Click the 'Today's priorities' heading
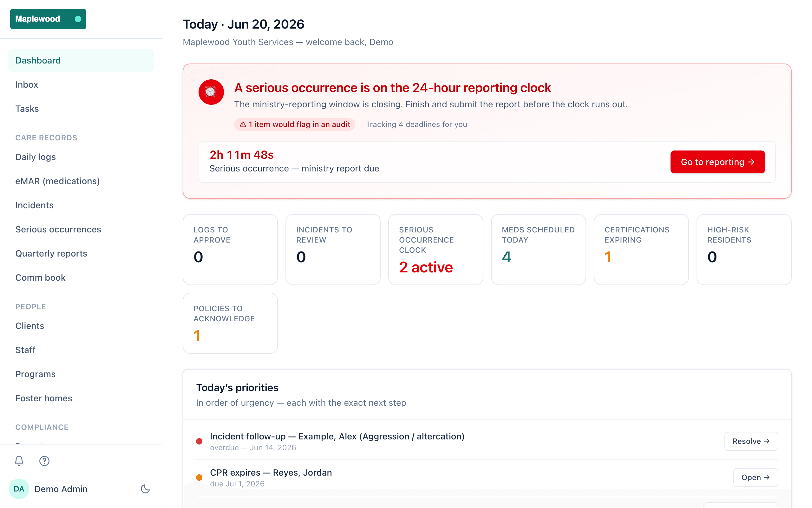 click(x=237, y=387)
